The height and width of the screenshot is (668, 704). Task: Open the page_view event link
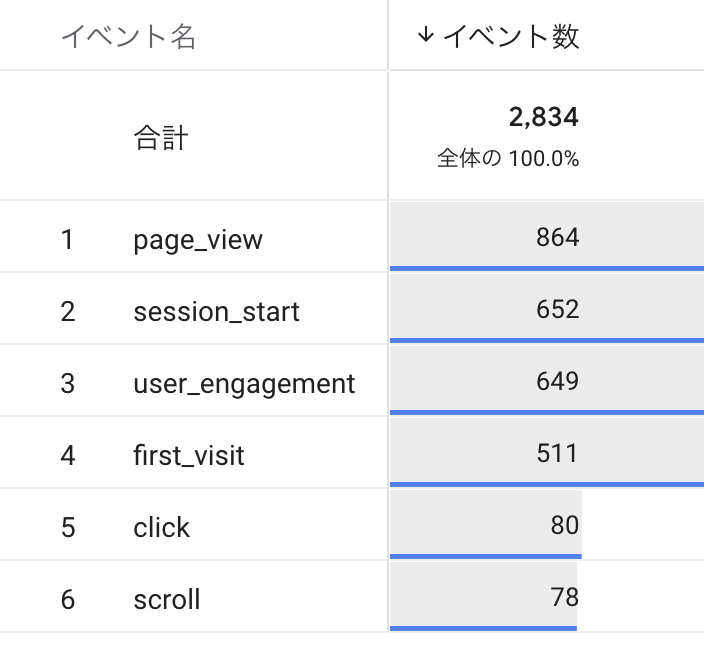pyautogui.click(x=198, y=240)
